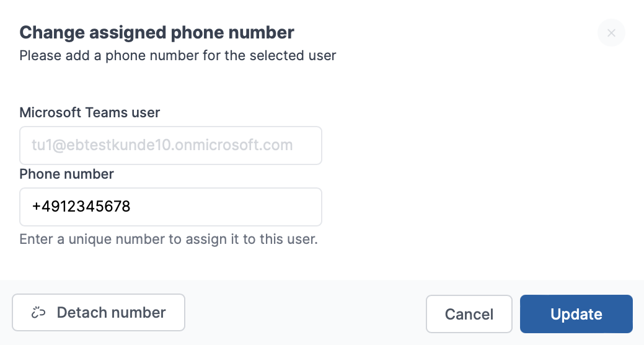This screenshot has width=644, height=345.
Task: Click the tu1@ebtestkunde10.onmicrosoft.com address
Action: [162, 145]
